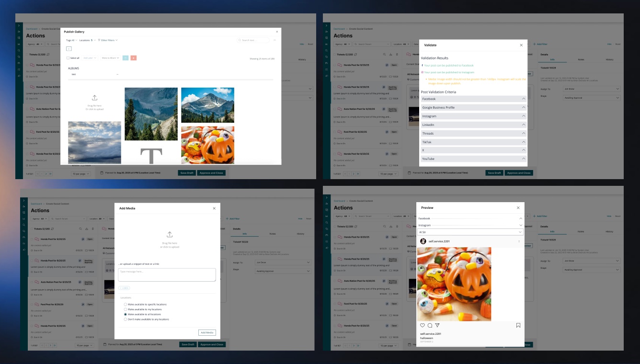Click the comment bubble icon in preview

(430, 325)
